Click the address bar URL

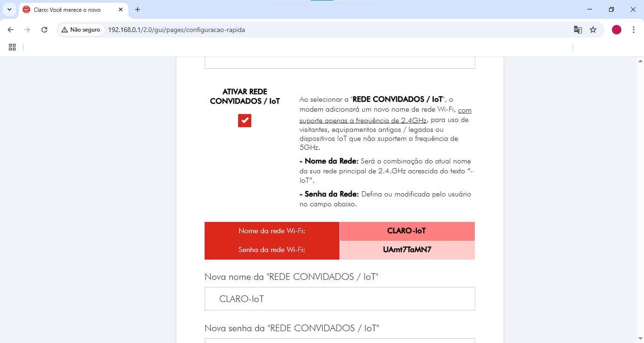tap(176, 30)
